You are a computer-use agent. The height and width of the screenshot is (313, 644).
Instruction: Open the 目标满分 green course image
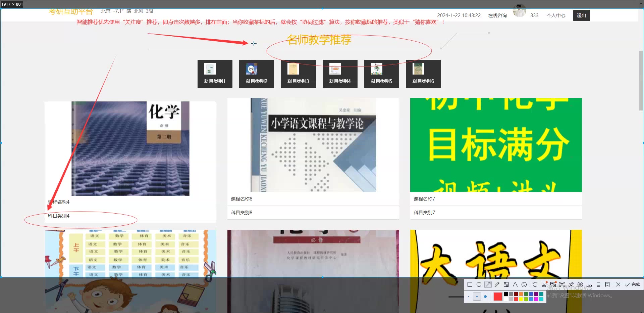coord(496,145)
